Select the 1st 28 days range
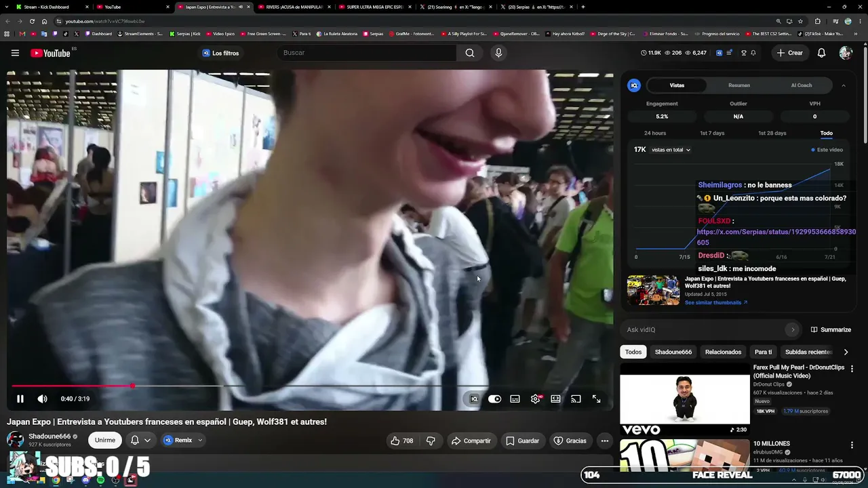The image size is (868, 488). [x=772, y=134]
